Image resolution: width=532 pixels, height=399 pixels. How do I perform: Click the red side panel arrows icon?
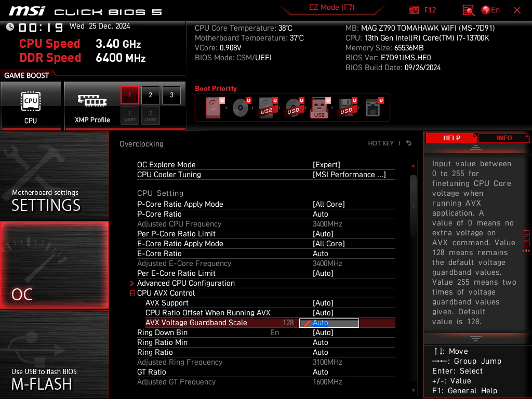526,251
